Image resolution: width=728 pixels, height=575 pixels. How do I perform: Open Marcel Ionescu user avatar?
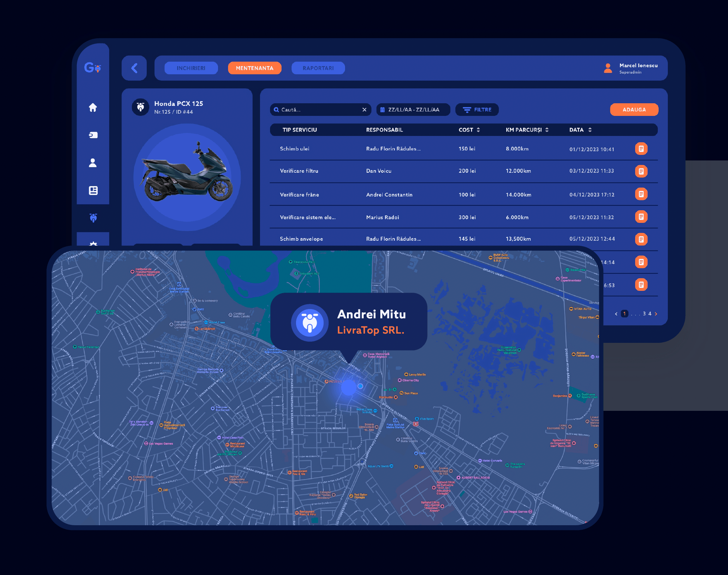coord(608,68)
